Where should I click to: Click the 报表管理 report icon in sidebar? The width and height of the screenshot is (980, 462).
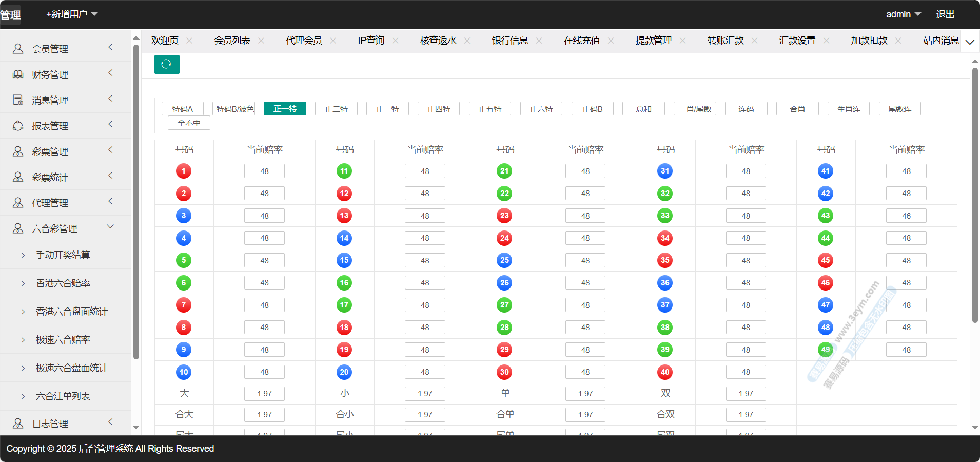coord(18,126)
